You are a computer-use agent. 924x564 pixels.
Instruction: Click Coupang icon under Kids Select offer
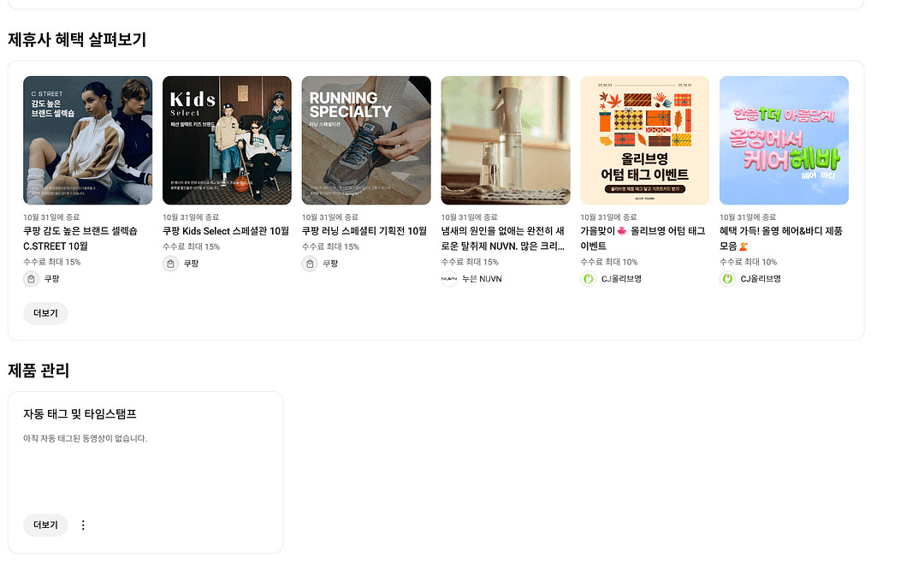click(171, 264)
